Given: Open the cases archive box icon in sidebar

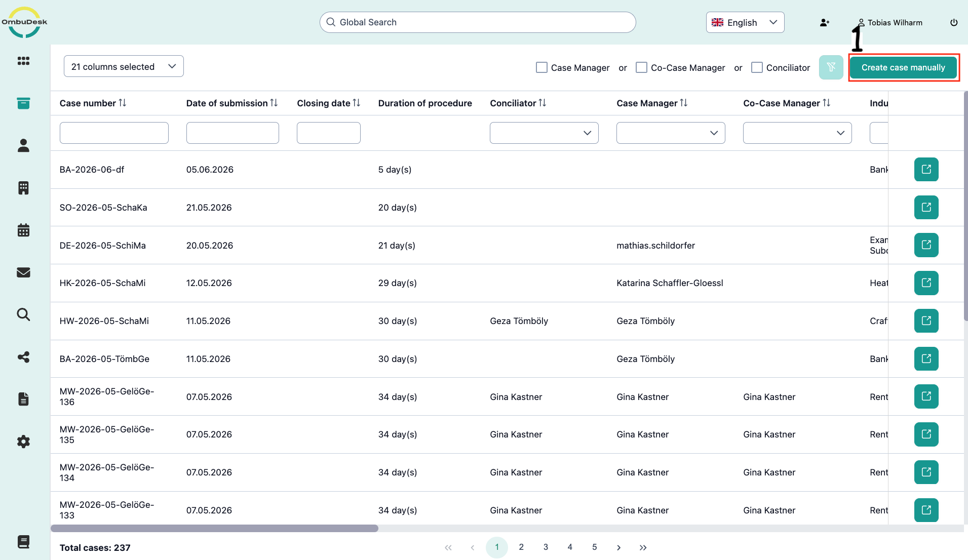Looking at the screenshot, I should (x=23, y=103).
